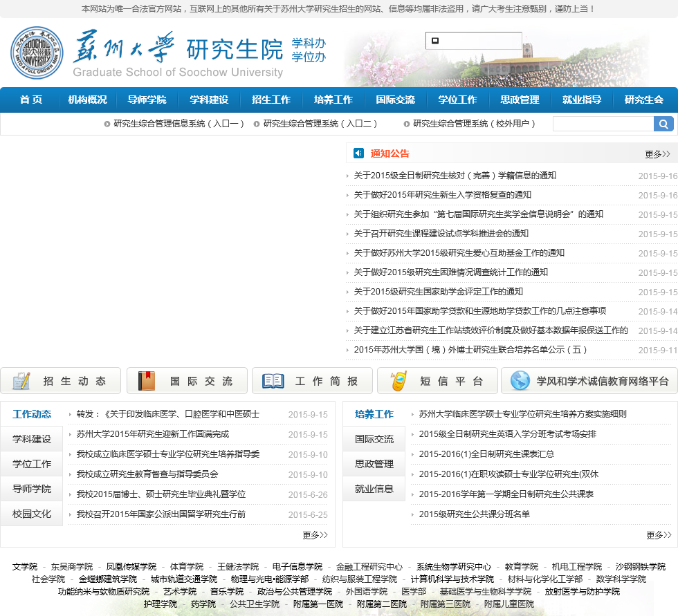Click into the site search input field
678x616 pixels.
[x=603, y=124]
